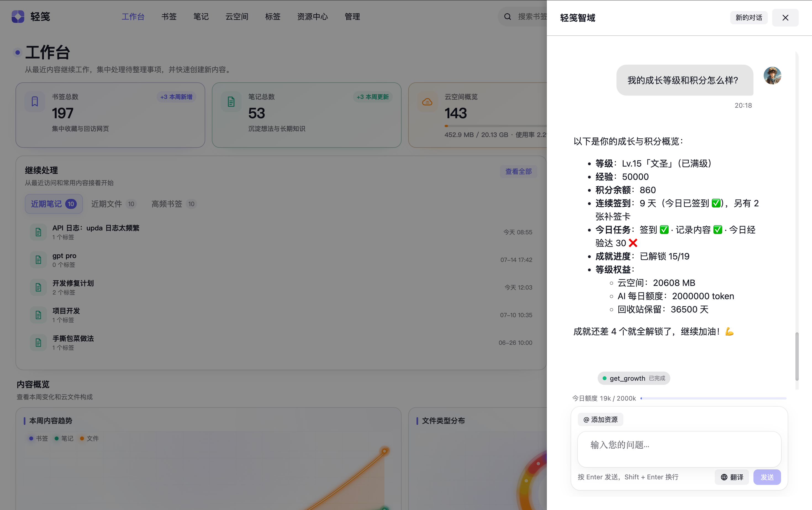
Task: Open the 管理 nav tab
Action: click(x=352, y=17)
